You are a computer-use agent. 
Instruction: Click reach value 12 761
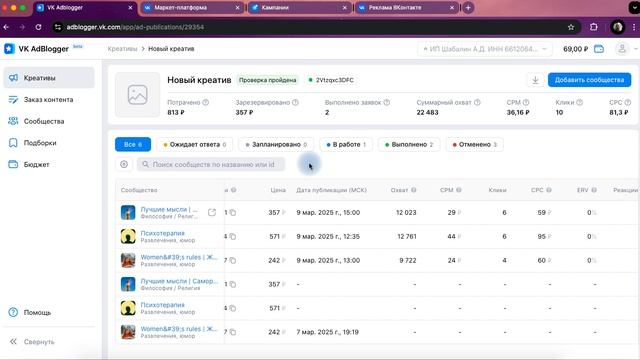click(407, 236)
